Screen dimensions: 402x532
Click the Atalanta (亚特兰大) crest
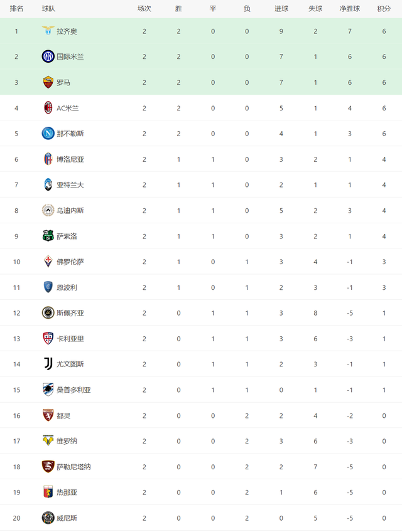coord(48,184)
